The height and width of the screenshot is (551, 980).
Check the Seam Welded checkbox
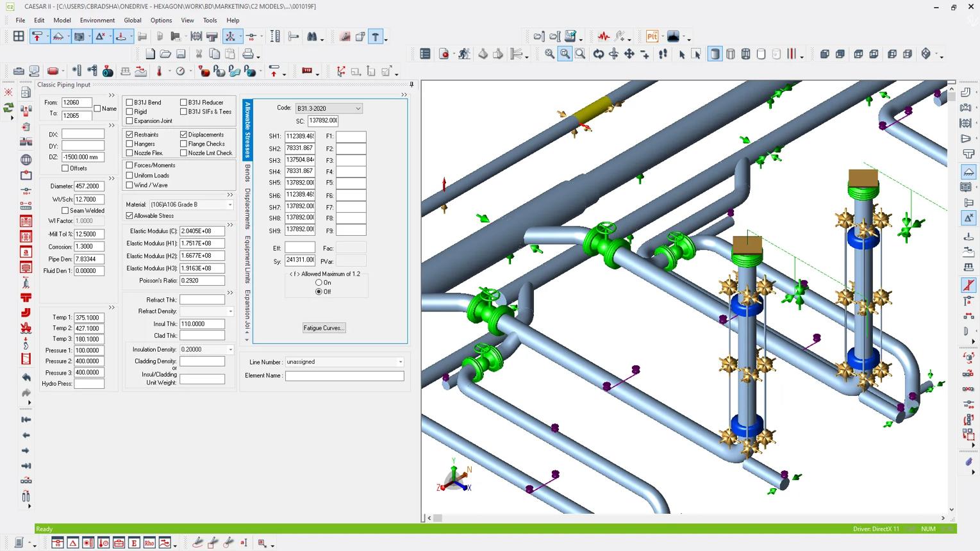point(65,210)
